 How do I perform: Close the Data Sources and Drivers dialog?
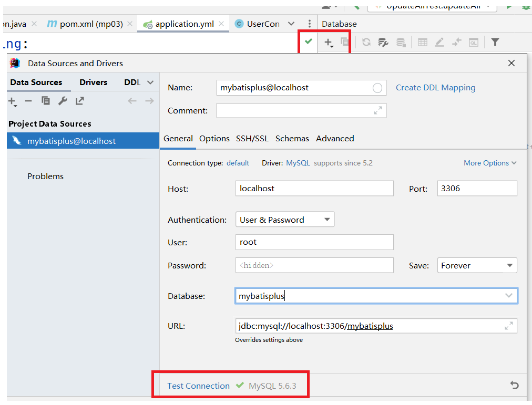tap(511, 63)
